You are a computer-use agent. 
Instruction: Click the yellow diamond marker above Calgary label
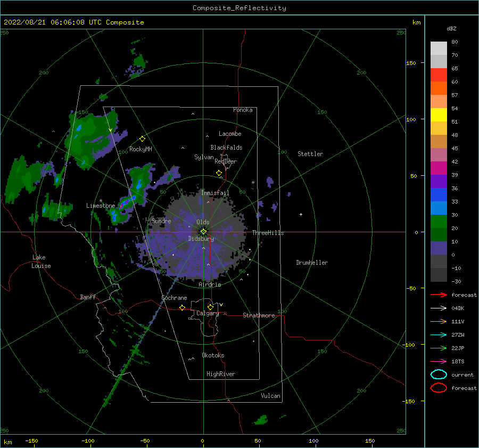[210, 307]
